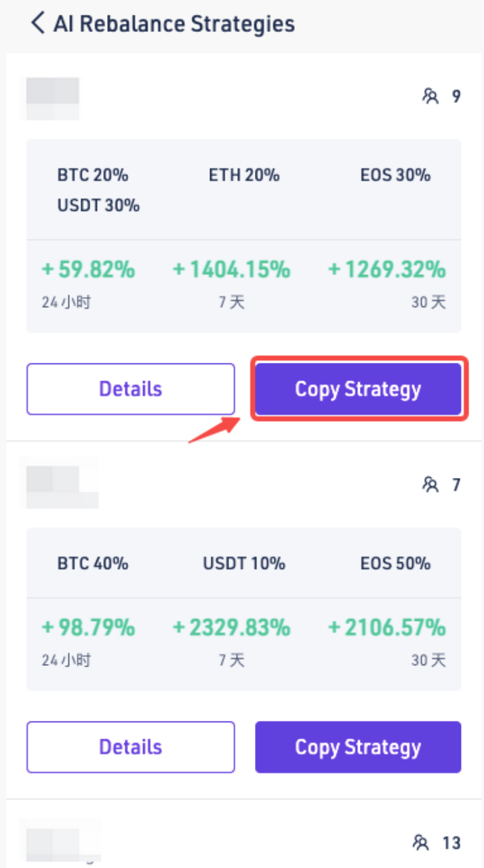Open Details for the BTC 40% strategy
Image resolution: width=484 pixels, height=868 pixels.
coord(131,747)
